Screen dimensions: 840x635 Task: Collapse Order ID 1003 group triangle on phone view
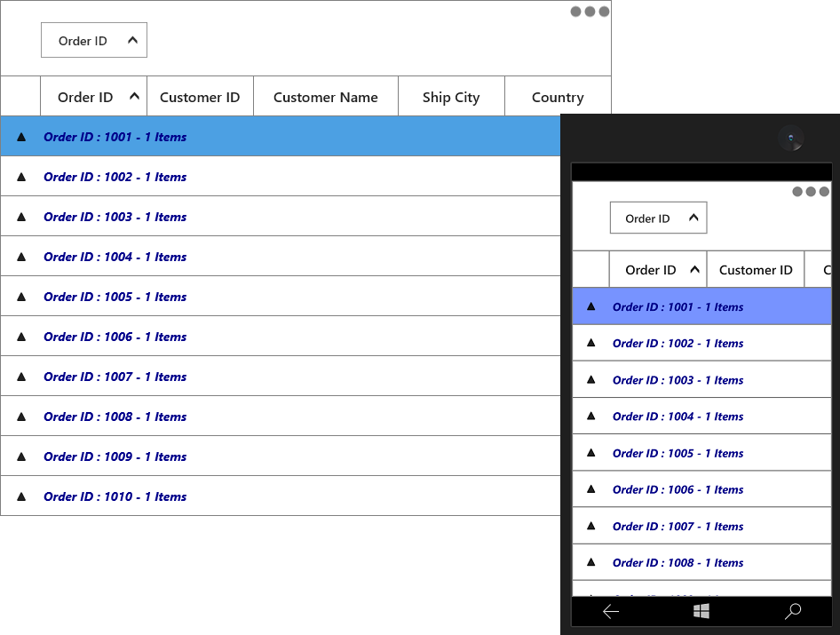(590, 379)
